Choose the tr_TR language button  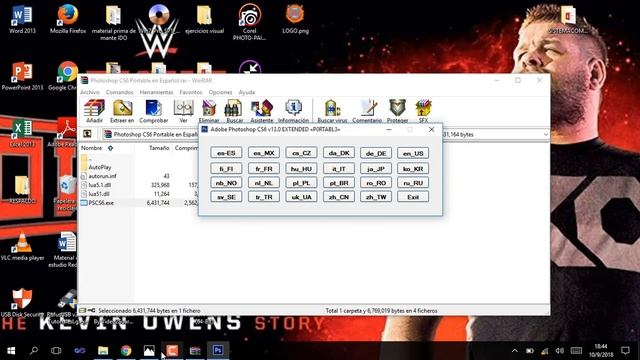264,197
